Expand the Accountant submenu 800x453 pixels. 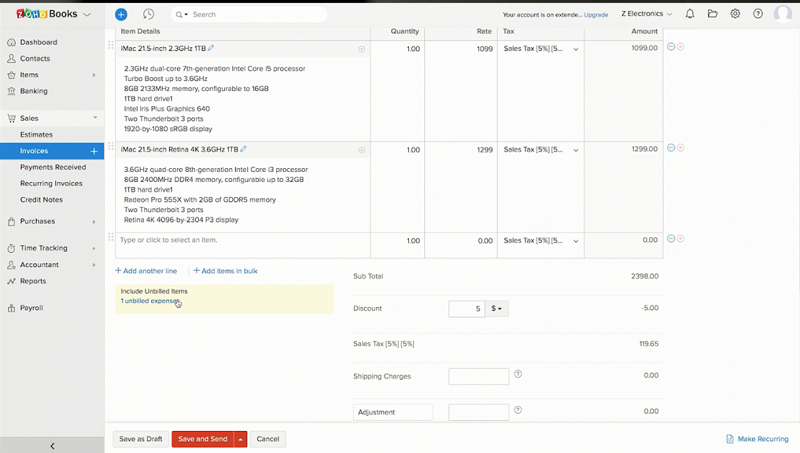coord(94,265)
